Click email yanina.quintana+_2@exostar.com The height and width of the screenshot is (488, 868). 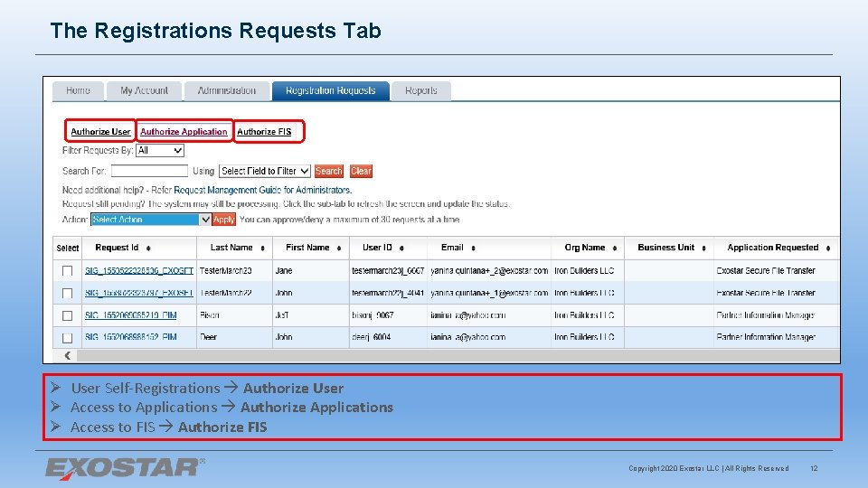[x=489, y=270]
